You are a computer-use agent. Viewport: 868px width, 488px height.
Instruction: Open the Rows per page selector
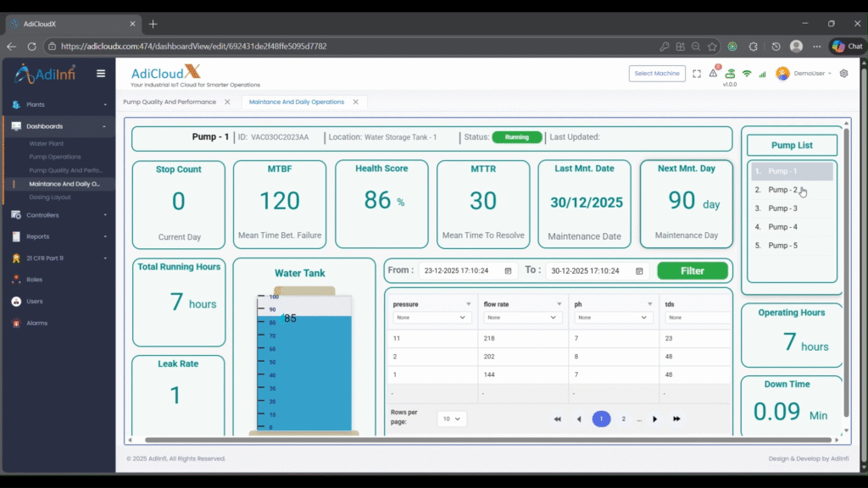coord(451,419)
